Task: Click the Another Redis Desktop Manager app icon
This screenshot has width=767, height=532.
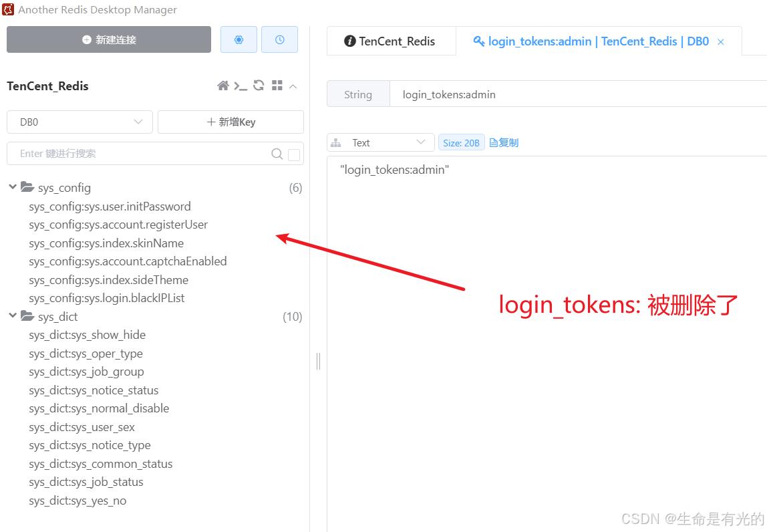Action: [8, 9]
